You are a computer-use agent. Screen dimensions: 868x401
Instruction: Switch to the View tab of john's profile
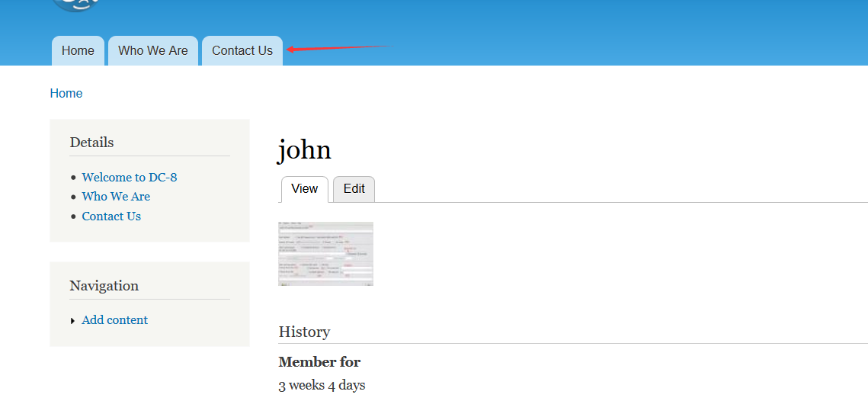click(305, 189)
